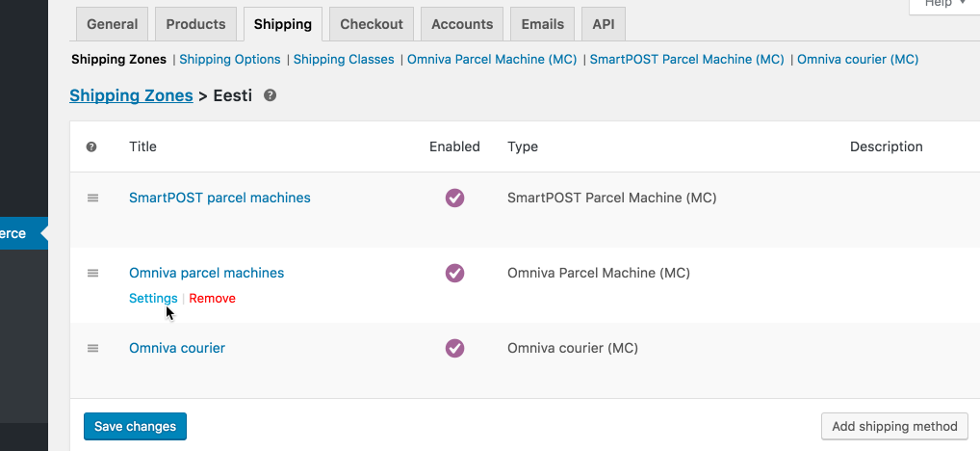Go to the Accounts tab
The image size is (980, 451).
pyautogui.click(x=462, y=24)
